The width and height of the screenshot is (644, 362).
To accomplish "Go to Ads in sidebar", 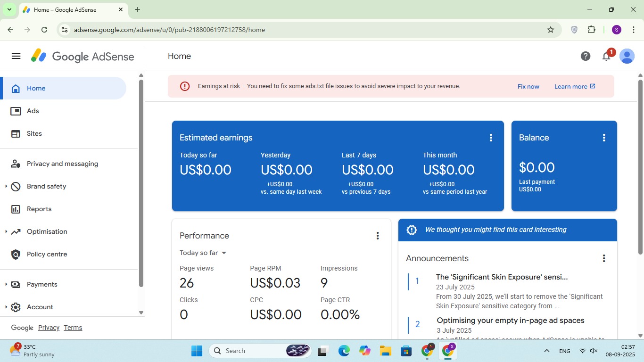I will [33, 111].
